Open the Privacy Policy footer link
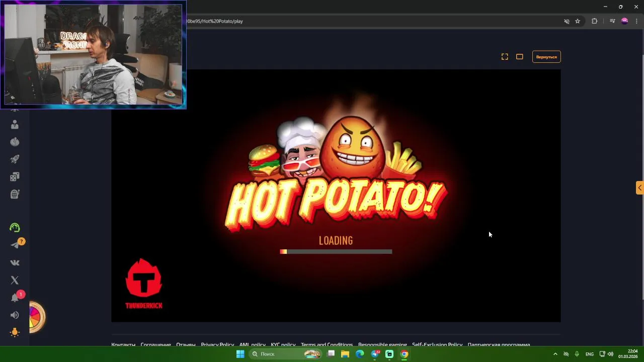The height and width of the screenshot is (362, 644). tap(217, 345)
